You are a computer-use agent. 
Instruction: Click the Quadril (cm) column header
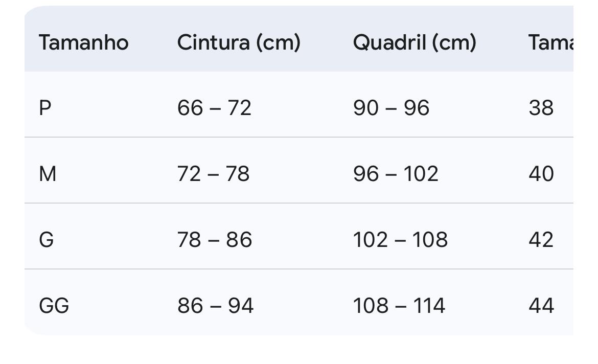(x=415, y=42)
